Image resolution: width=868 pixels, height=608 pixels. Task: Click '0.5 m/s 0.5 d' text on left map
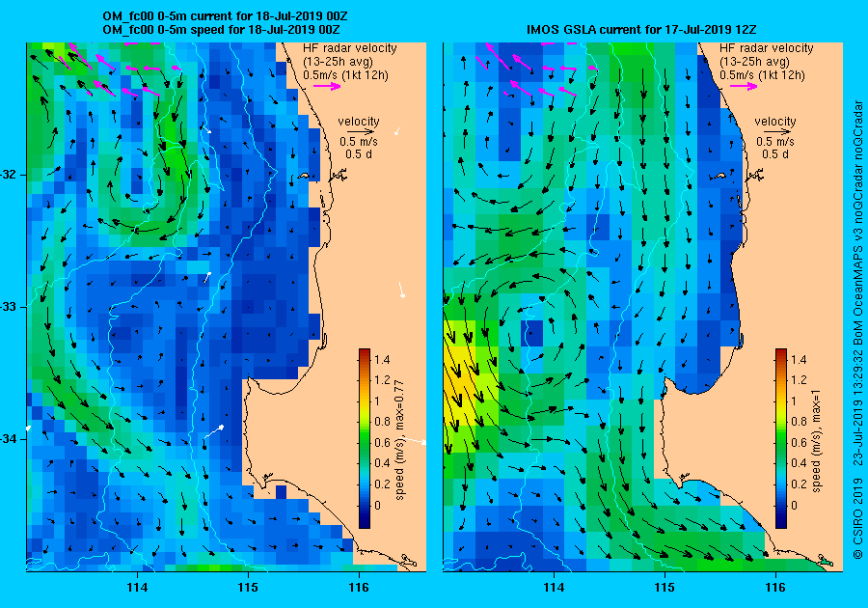pos(359,148)
